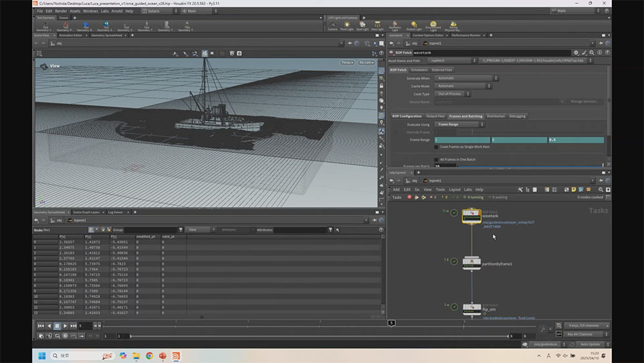This screenshot has height=363, width=644.
Task: Click the Frames per Batch slider
Action: [x=530, y=166]
